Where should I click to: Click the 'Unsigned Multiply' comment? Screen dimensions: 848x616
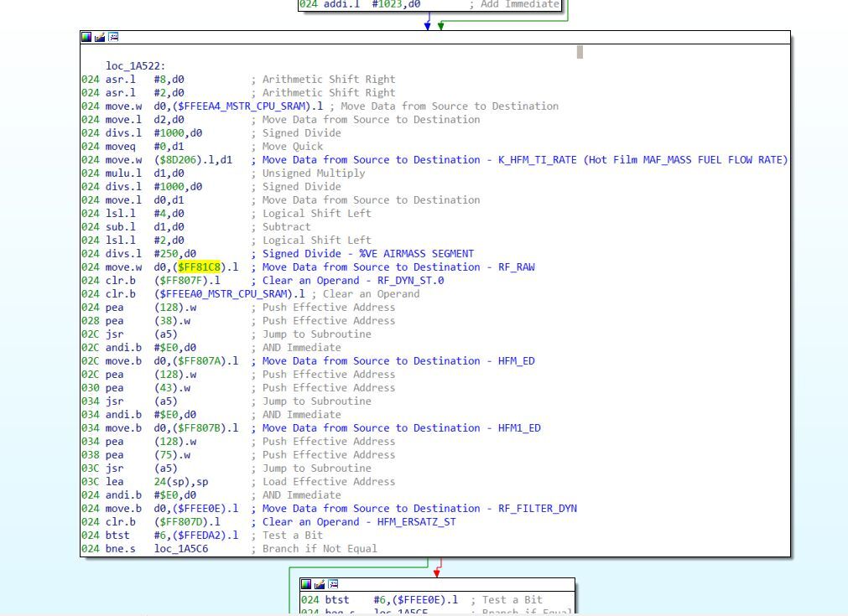pyautogui.click(x=314, y=173)
